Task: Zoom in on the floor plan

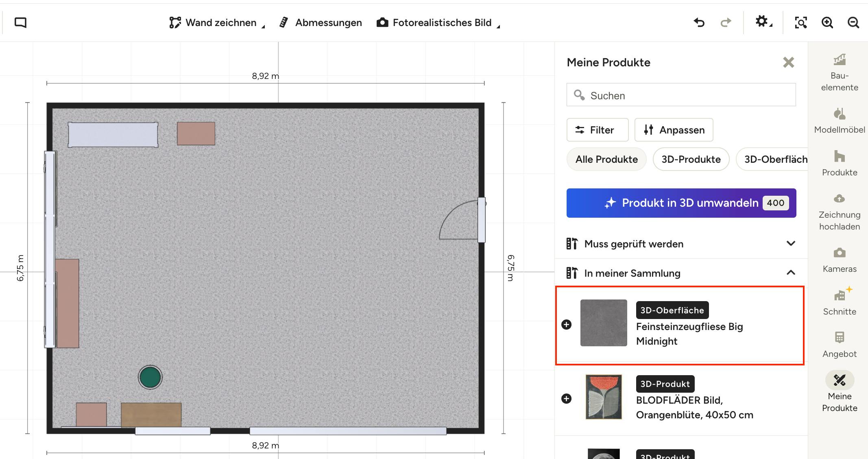Action: 827,22
